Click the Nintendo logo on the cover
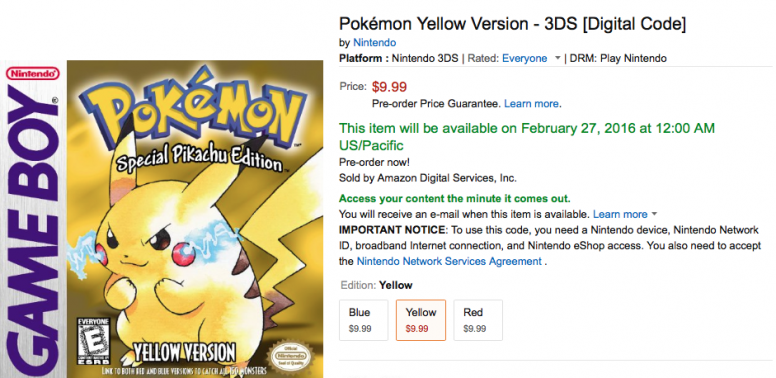This screenshot has width=776, height=378. click(x=33, y=73)
